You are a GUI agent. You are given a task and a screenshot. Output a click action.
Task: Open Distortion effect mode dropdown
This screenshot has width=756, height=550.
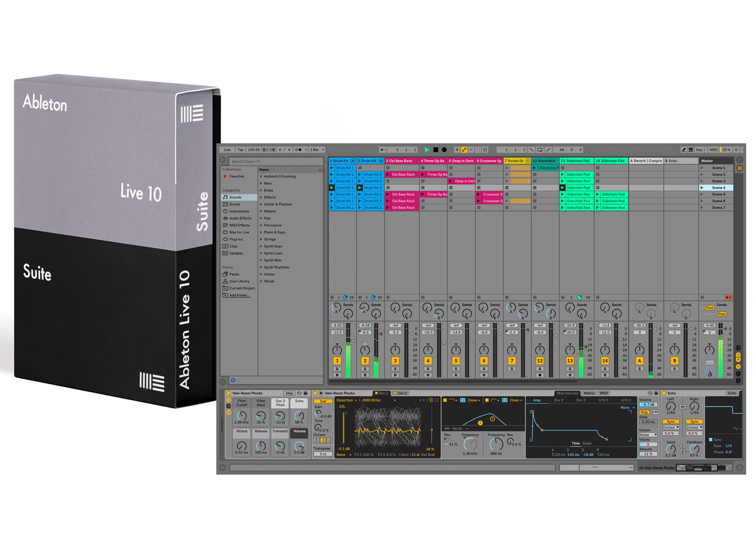347,400
